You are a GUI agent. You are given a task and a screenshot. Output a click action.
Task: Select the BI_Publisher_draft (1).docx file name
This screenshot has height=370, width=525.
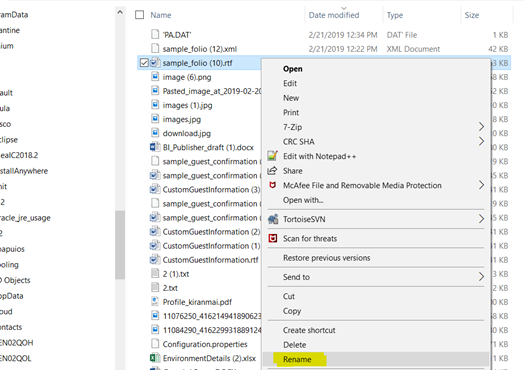[208, 147]
